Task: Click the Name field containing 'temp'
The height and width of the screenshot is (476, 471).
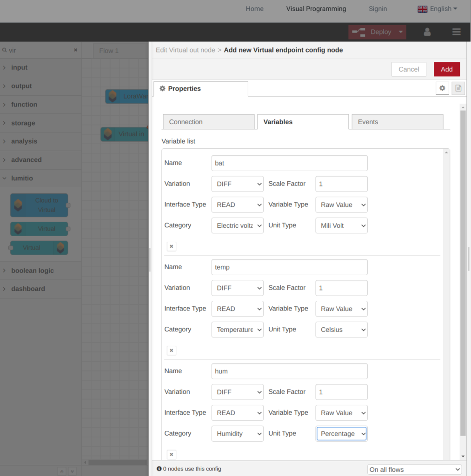Action: [x=289, y=267]
